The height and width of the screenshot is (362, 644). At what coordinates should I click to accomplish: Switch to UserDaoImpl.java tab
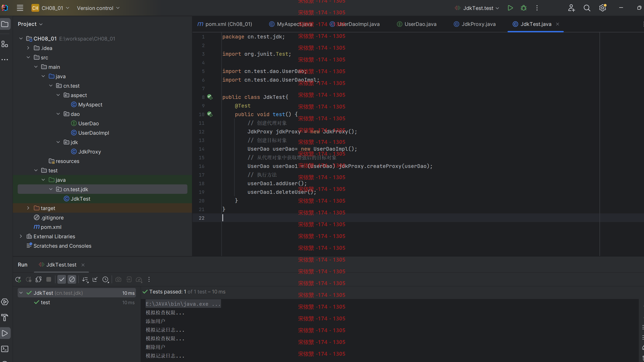355,24
